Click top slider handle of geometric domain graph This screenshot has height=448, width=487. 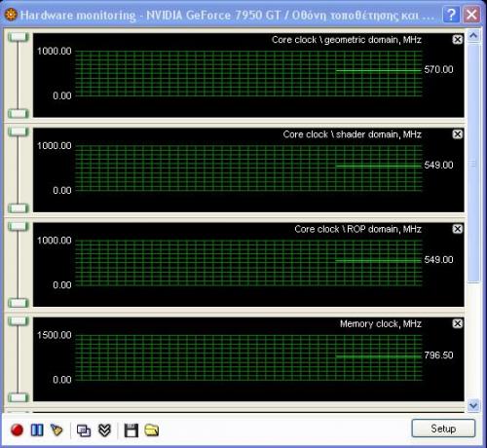[x=19, y=37]
